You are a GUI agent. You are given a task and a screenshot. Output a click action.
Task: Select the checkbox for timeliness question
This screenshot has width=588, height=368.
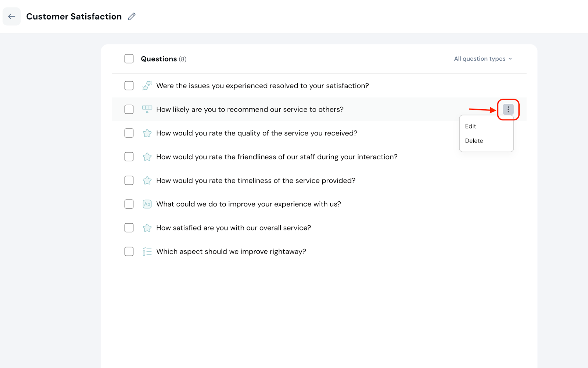(x=129, y=180)
